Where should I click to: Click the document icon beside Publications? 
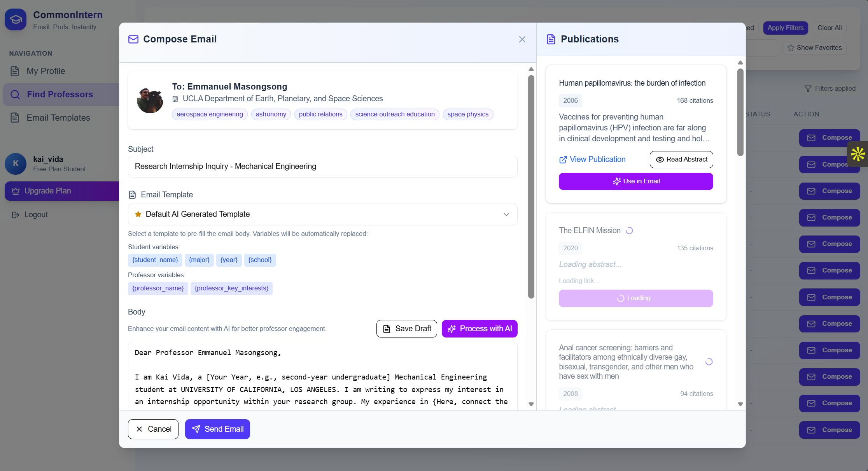(x=551, y=39)
